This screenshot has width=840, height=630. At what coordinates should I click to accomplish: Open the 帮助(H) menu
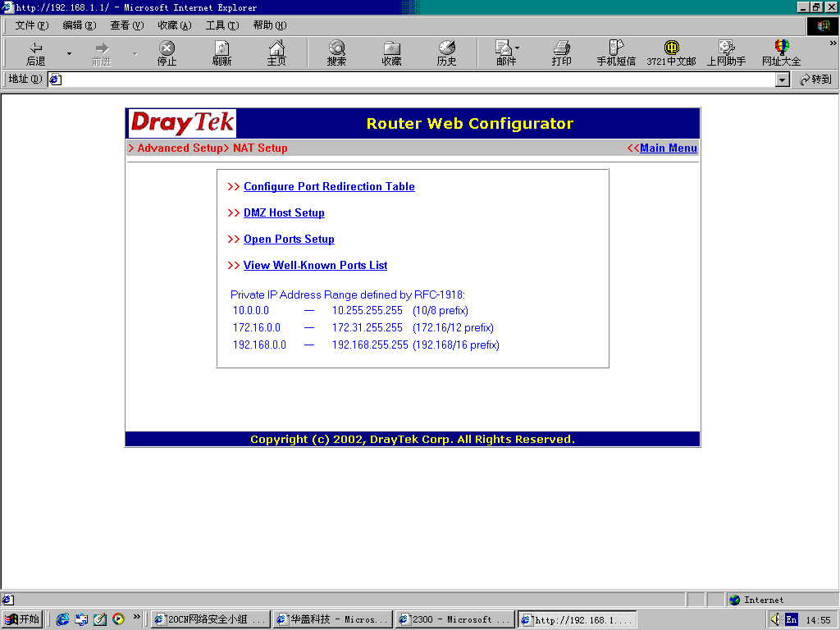click(x=269, y=25)
